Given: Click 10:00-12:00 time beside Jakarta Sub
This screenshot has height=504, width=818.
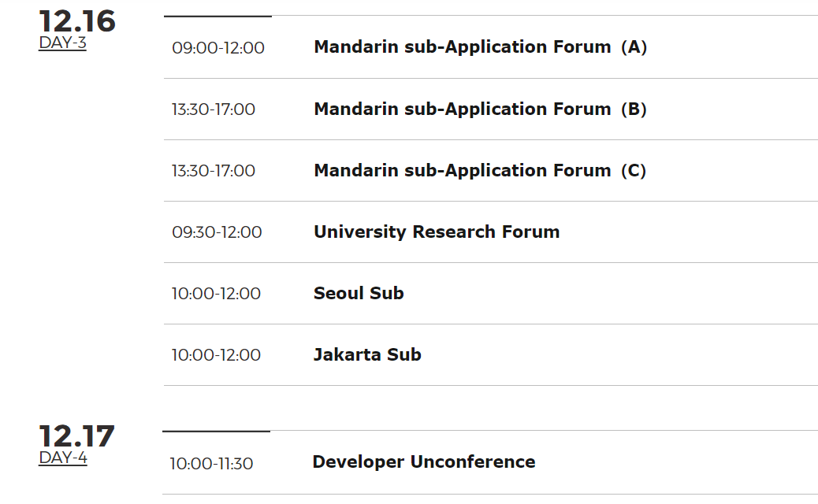Looking at the screenshot, I should point(216,355).
